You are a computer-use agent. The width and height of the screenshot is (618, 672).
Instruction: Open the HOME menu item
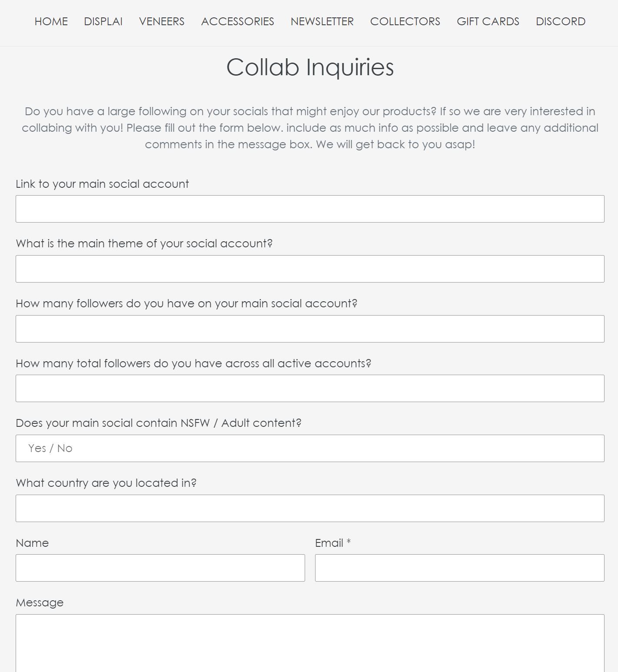coord(51,21)
